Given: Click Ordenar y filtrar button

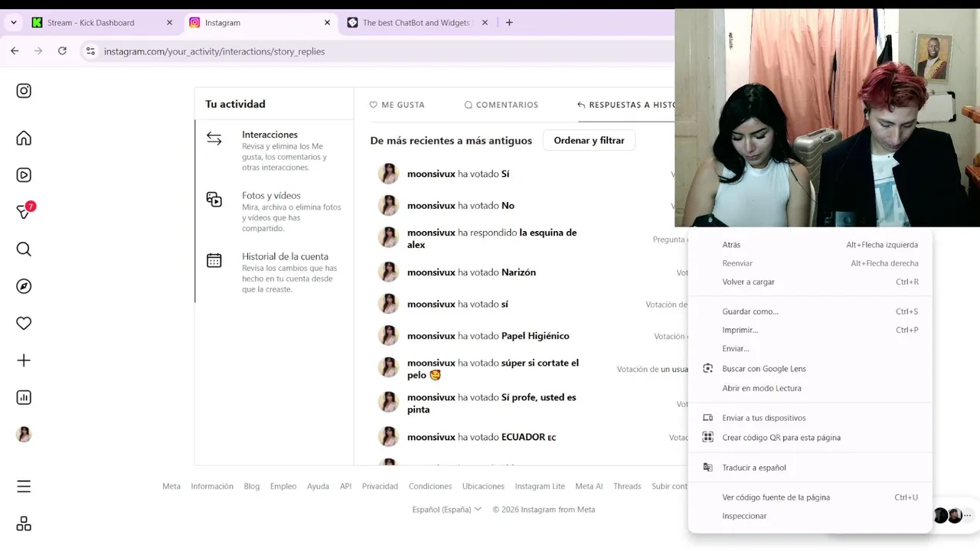Looking at the screenshot, I should tap(589, 141).
